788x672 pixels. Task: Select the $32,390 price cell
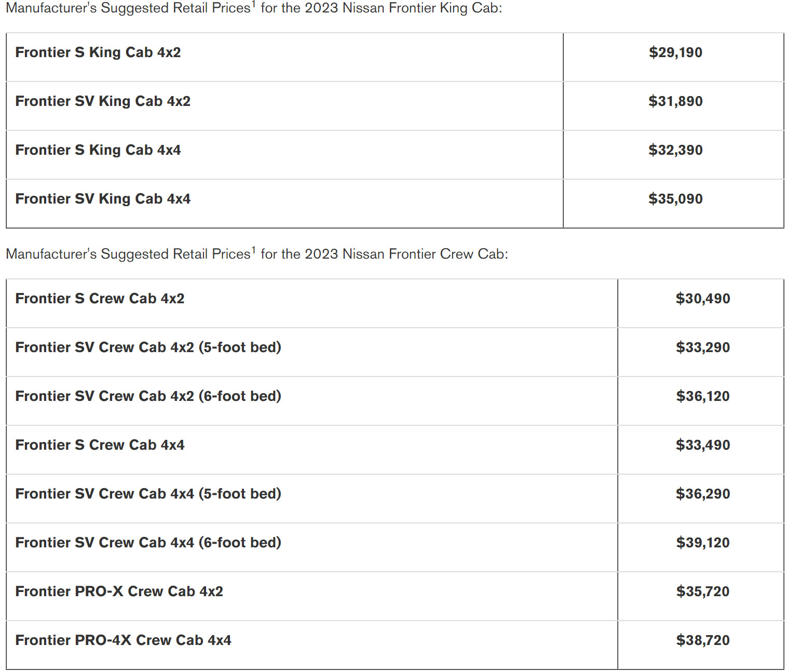(675, 150)
